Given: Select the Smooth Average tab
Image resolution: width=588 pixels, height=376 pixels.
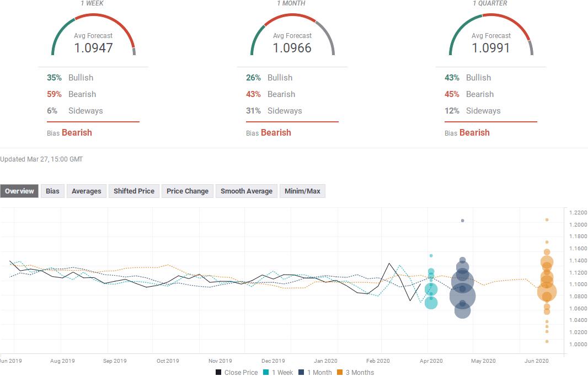Looking at the screenshot, I should pos(247,191).
